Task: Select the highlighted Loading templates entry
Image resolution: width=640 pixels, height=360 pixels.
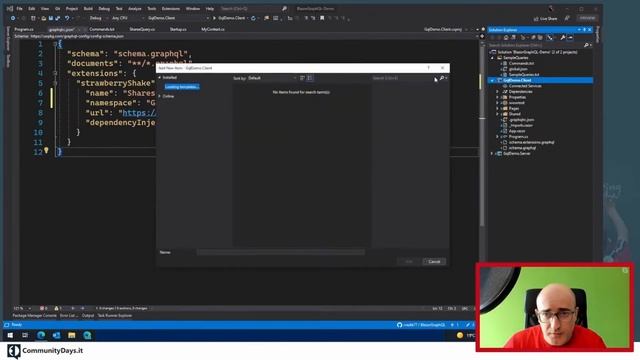Action: [182, 87]
